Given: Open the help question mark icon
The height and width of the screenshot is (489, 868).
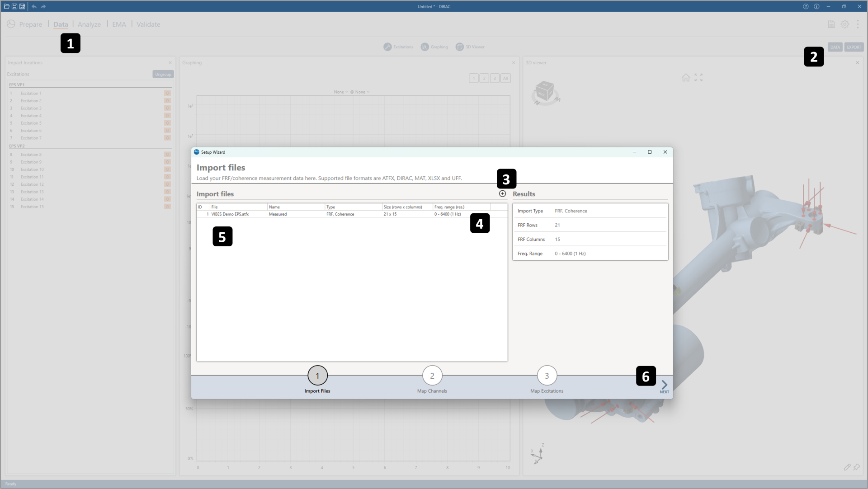Looking at the screenshot, I should pos(806,6).
